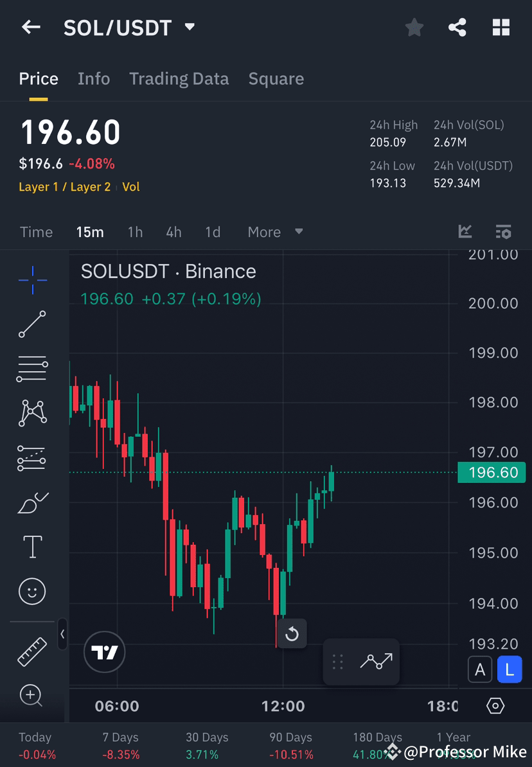Select the trend line drawing tool
Screen dimensions: 532x767
click(x=32, y=324)
